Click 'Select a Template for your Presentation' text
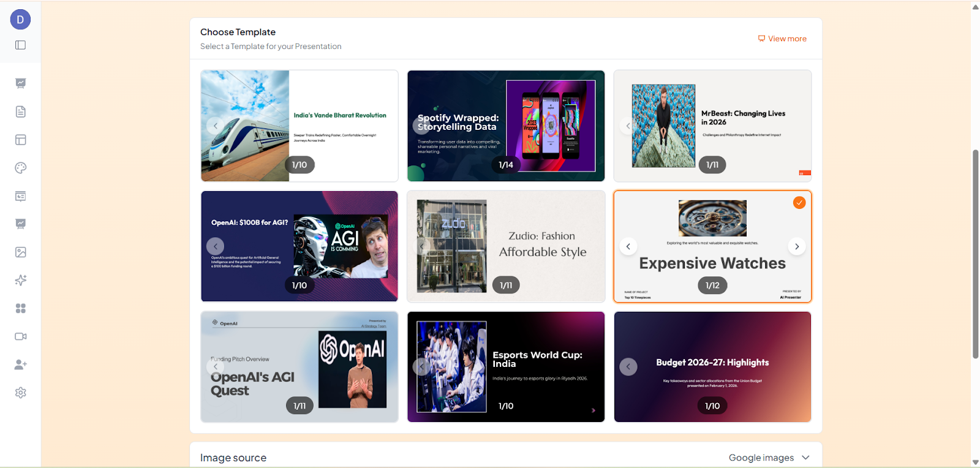Screen dimensions: 980x468 (271, 47)
